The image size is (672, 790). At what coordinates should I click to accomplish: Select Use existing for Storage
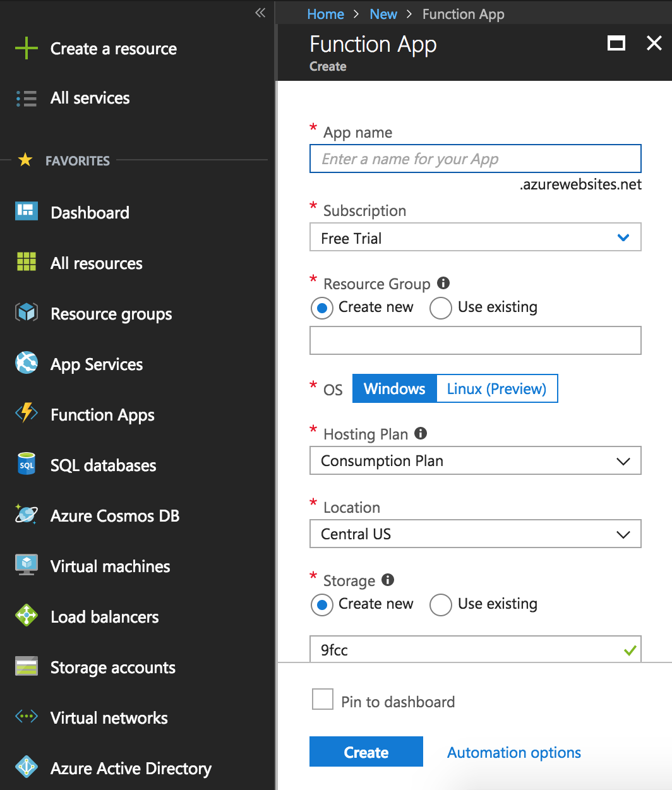point(440,604)
